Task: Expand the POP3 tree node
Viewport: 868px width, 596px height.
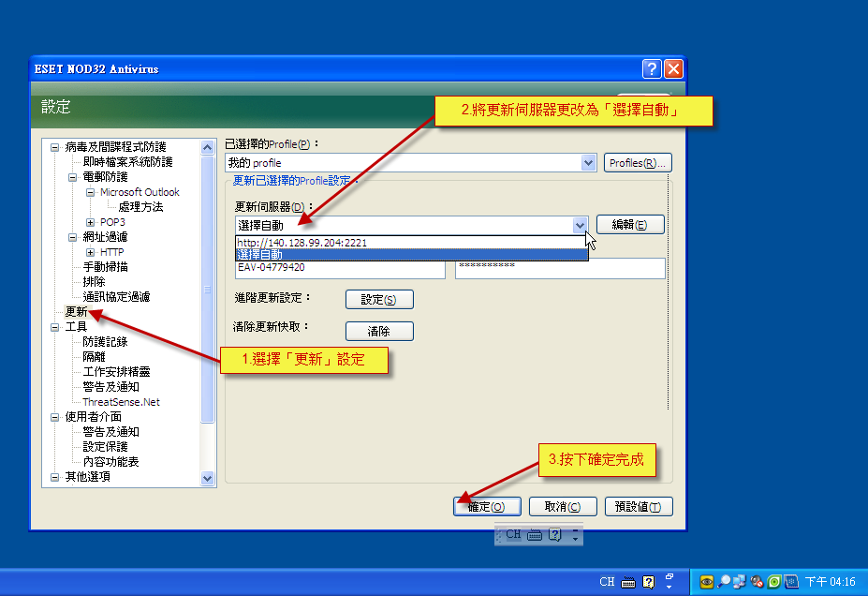Action: pos(90,222)
